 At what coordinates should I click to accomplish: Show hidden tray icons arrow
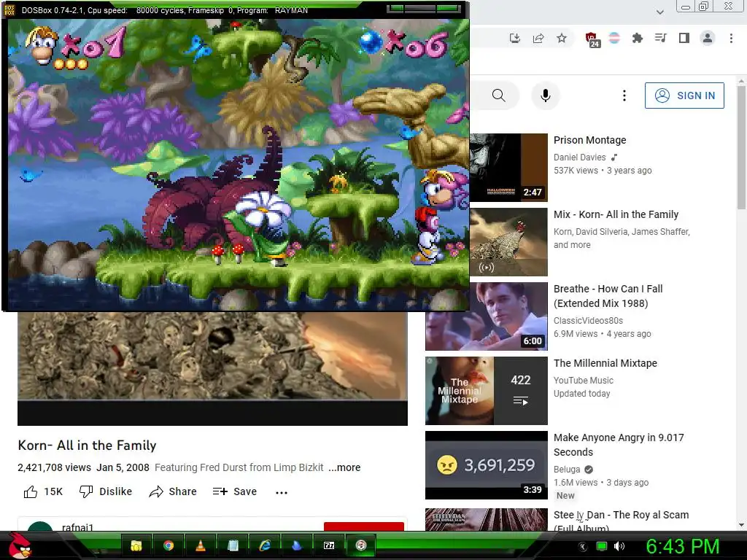tap(583, 547)
